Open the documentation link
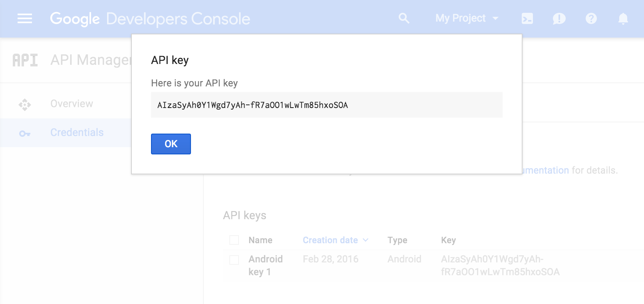 (x=546, y=170)
